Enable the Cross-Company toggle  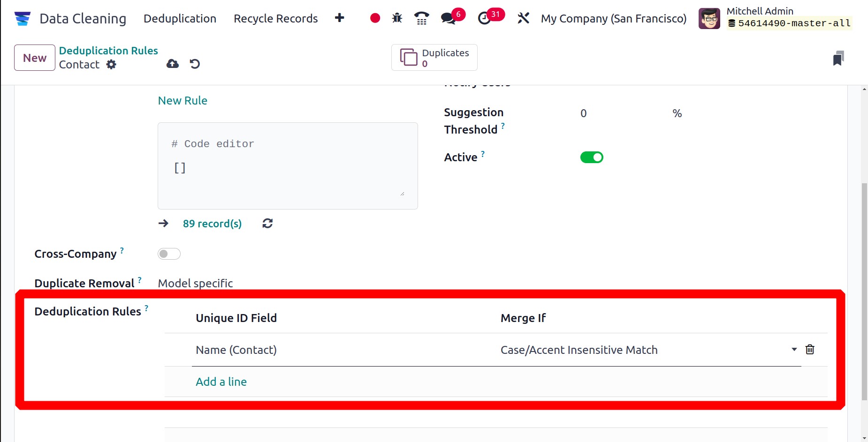click(x=169, y=254)
